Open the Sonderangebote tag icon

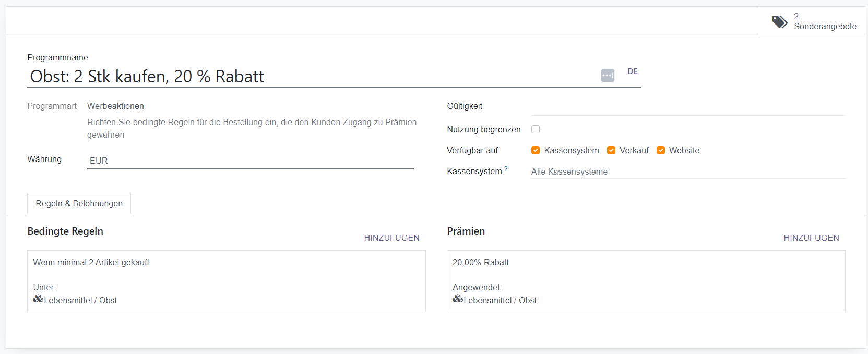(x=779, y=21)
